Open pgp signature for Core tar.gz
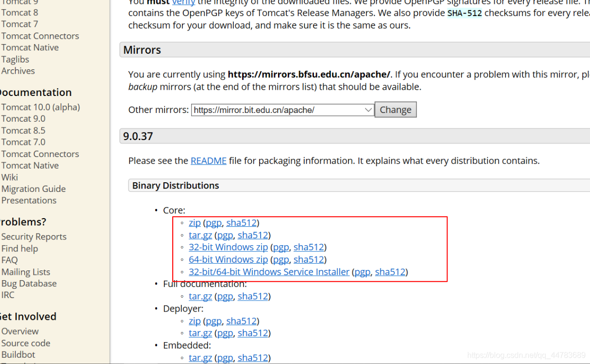The image size is (590, 364). tap(225, 235)
